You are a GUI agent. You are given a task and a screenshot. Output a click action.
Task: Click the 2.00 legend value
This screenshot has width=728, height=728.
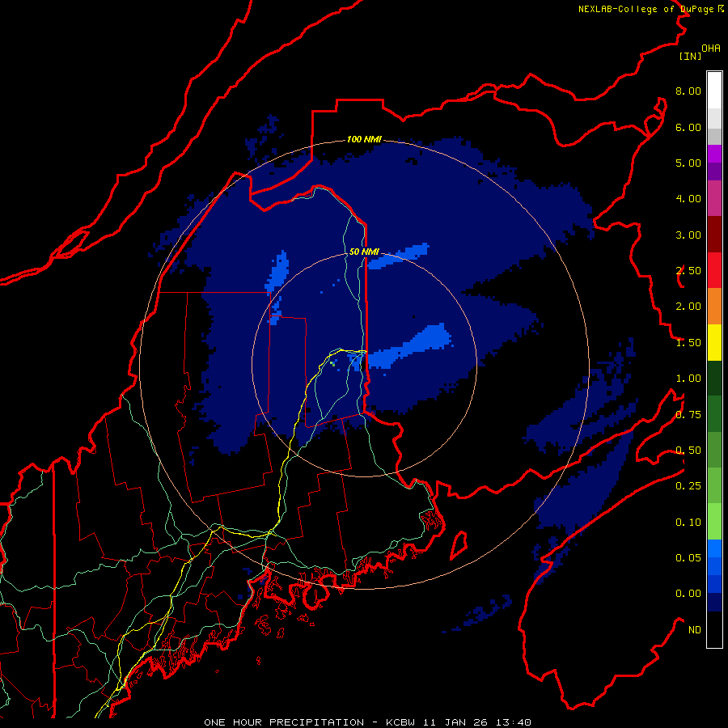pyautogui.click(x=688, y=307)
